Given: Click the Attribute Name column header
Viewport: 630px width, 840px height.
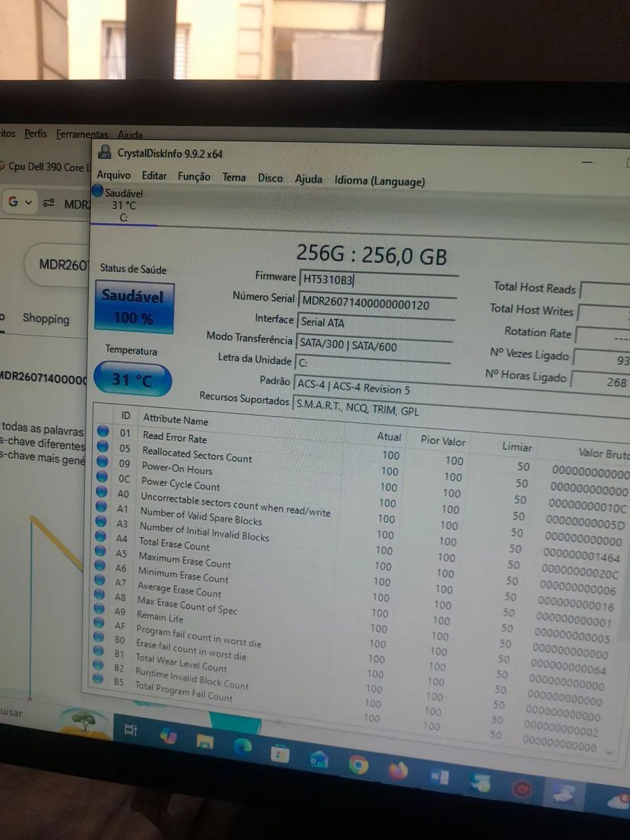Looking at the screenshot, I should 175,419.
